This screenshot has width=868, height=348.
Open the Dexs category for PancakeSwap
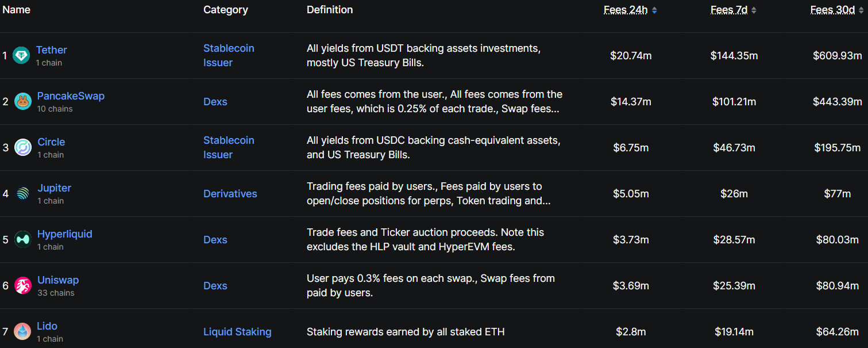point(215,102)
